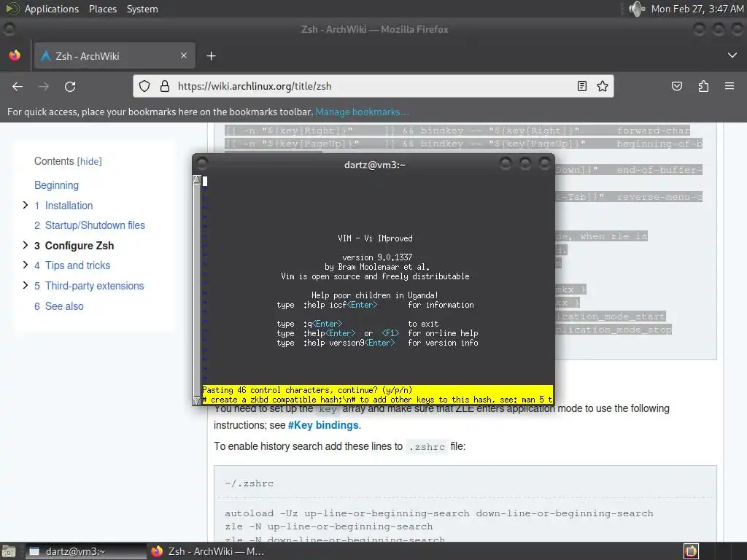This screenshot has width=747, height=560.
Task: Open the System menu
Action: 142,9
